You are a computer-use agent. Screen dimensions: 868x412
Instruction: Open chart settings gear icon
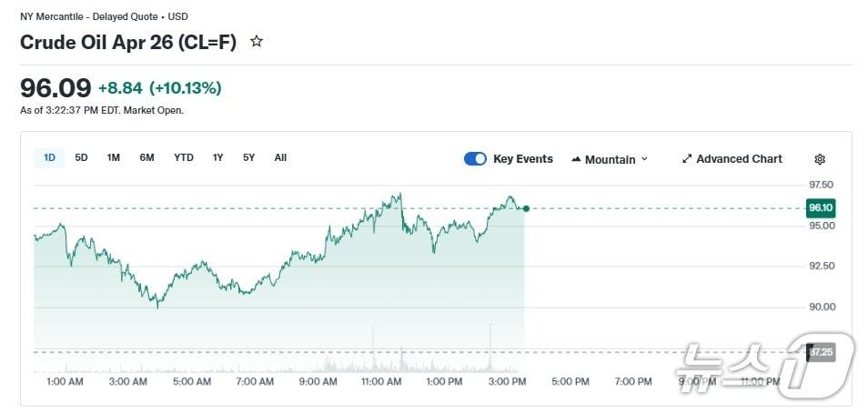tap(820, 159)
